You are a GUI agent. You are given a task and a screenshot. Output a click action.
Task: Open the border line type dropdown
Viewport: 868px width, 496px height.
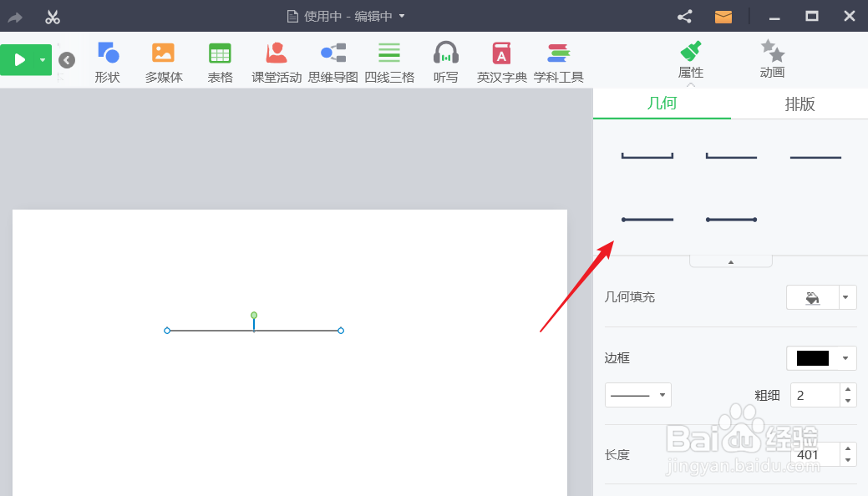point(637,395)
